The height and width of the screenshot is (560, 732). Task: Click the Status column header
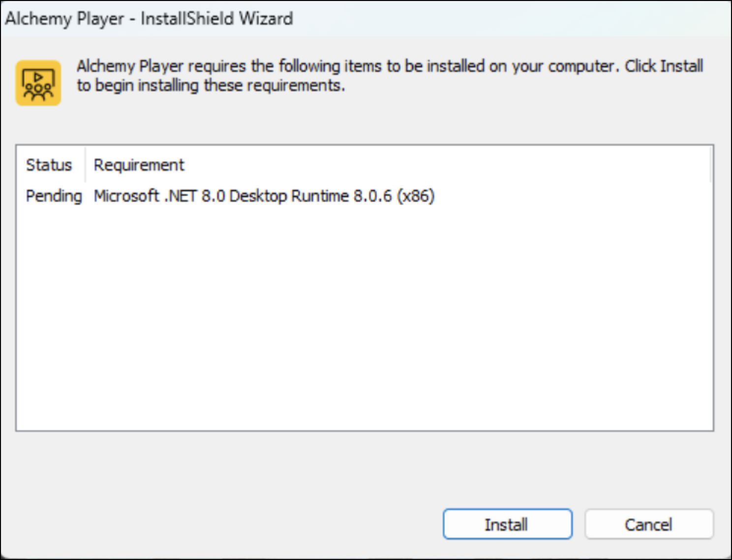[x=49, y=165]
